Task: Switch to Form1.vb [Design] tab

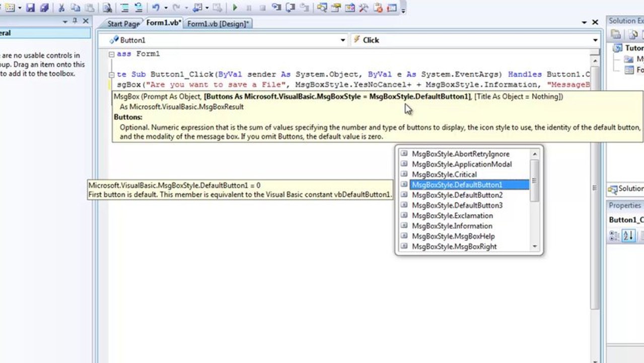Action: pos(218,24)
